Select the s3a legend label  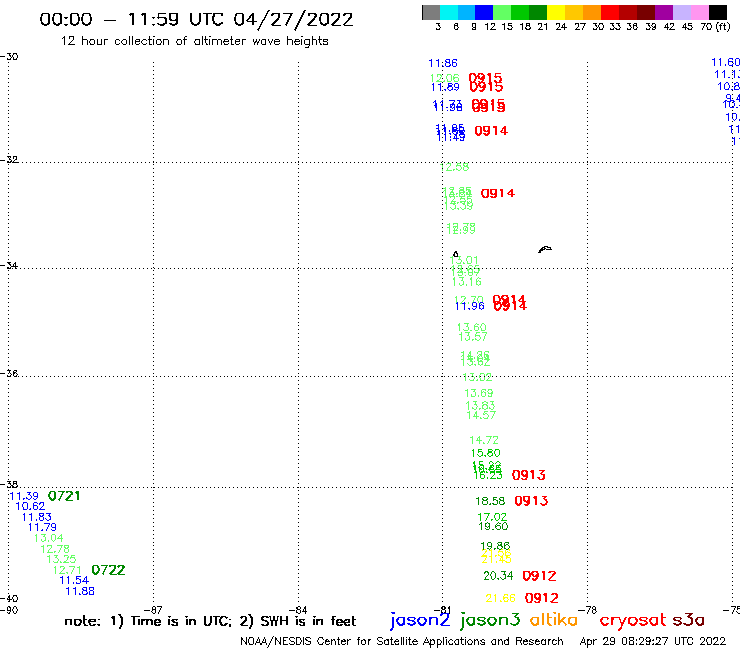coord(689,620)
